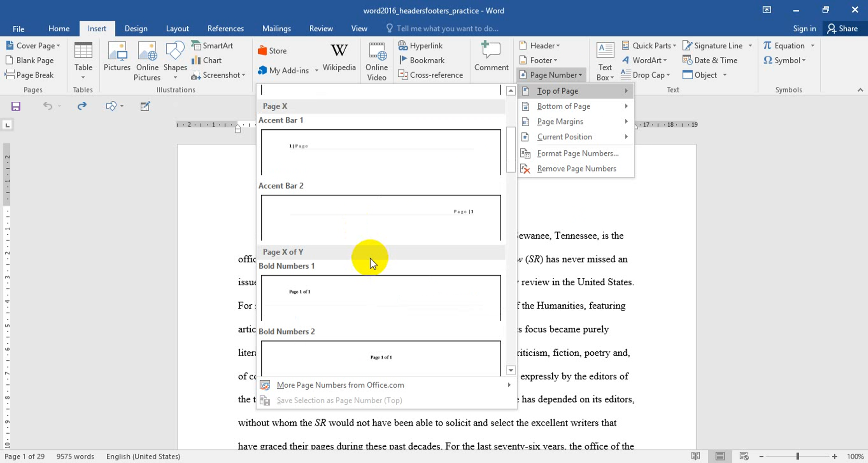Switch to the Mailings tab
The height and width of the screenshot is (463, 868).
[x=276, y=28]
